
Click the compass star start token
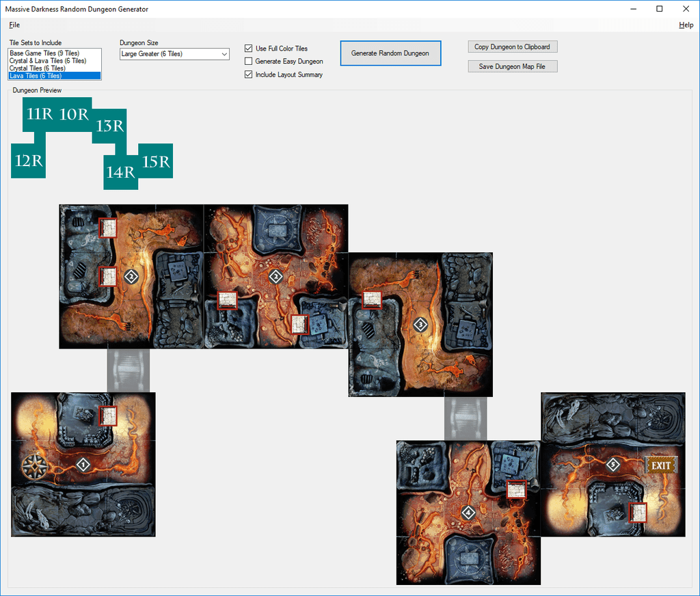pyautogui.click(x=35, y=466)
